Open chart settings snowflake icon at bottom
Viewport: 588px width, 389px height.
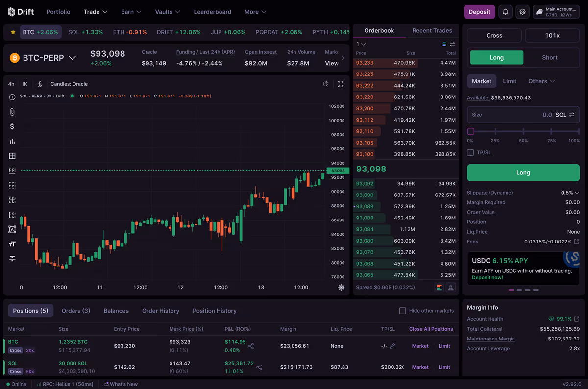pos(342,287)
